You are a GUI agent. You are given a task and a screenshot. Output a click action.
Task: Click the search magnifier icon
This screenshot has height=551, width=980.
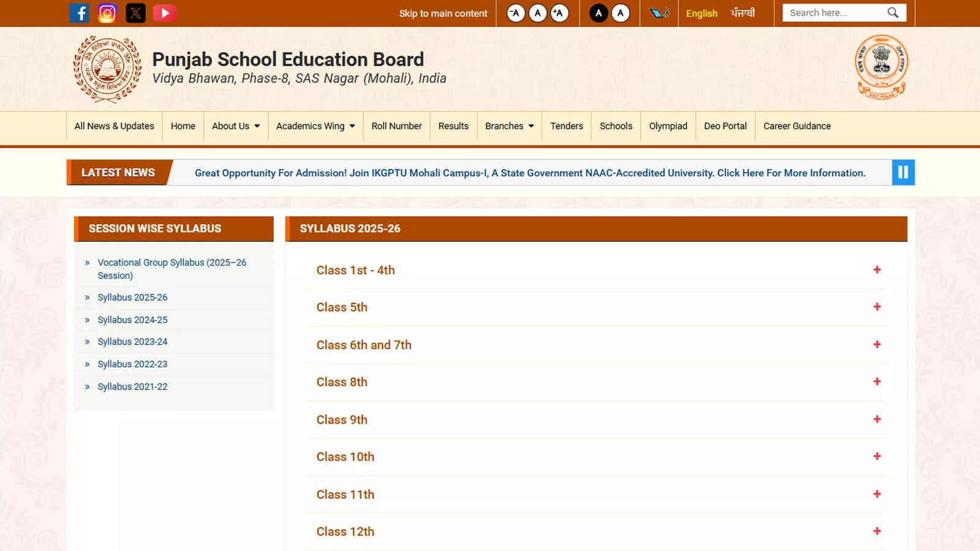pos(894,12)
